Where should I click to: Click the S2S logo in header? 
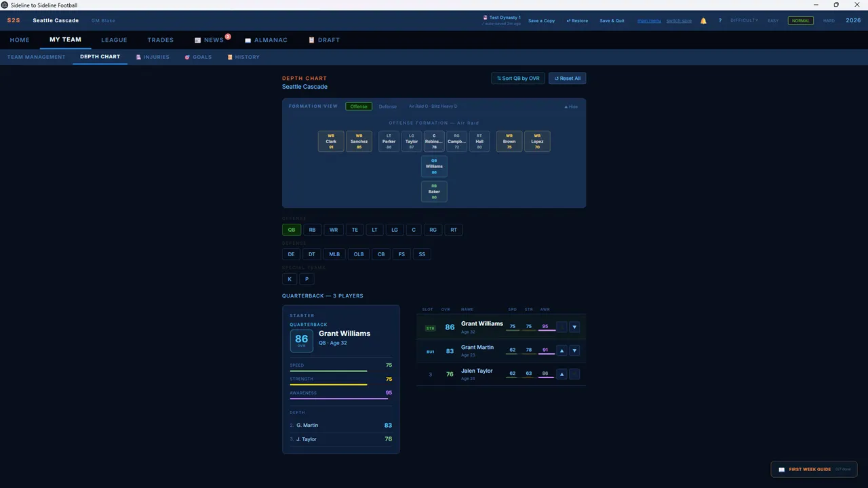point(14,20)
